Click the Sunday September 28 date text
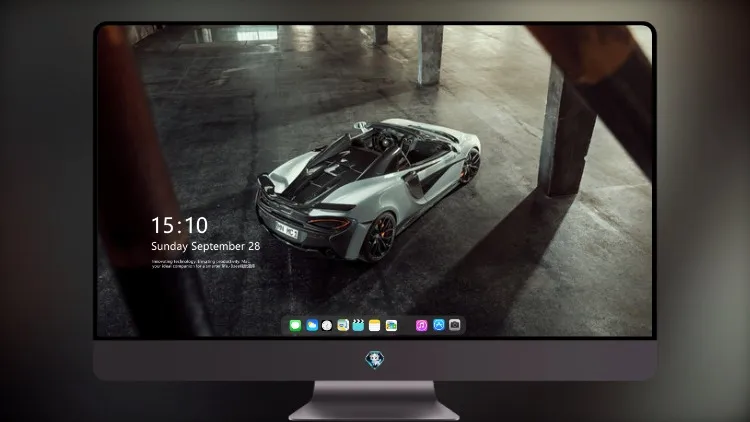The image size is (750, 422). coord(206,246)
